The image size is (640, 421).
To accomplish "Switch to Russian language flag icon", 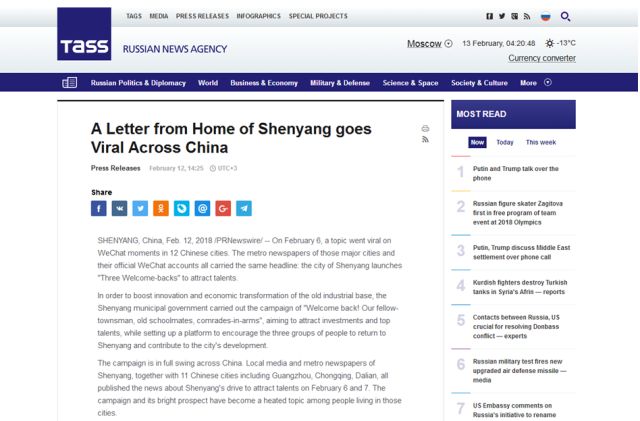I will click(x=546, y=16).
